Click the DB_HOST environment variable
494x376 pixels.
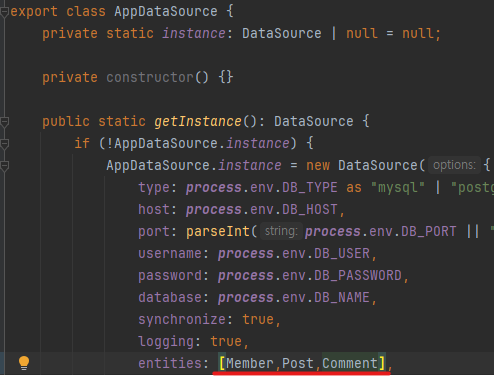310,210
